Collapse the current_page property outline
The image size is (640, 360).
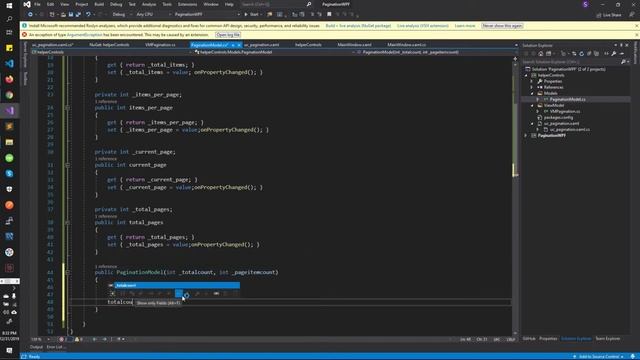click(67, 165)
